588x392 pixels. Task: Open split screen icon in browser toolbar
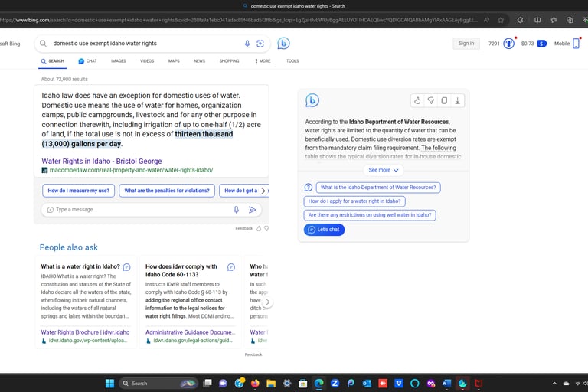pos(537,20)
